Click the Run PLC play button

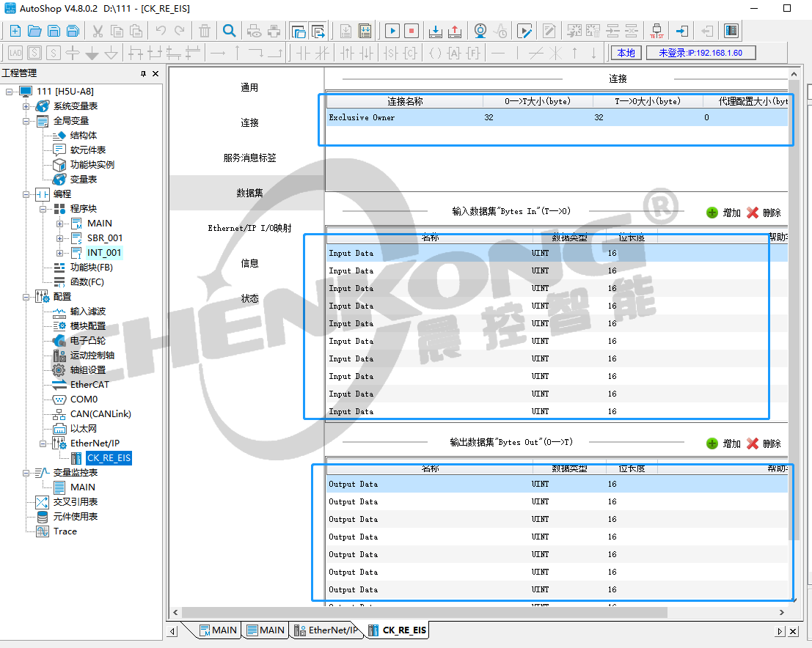pyautogui.click(x=392, y=31)
